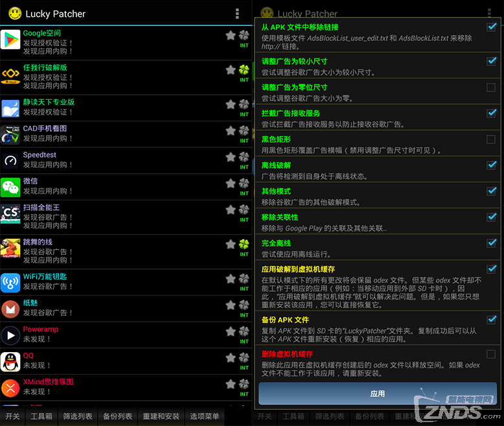Uncheck 拦截广告接收服务 checkbox
Viewport: 504px width, 426px height.
[x=491, y=113]
